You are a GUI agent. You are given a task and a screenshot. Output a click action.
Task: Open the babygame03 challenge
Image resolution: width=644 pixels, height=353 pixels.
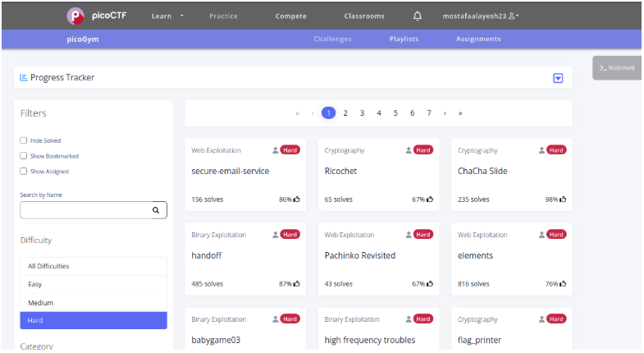pos(216,340)
